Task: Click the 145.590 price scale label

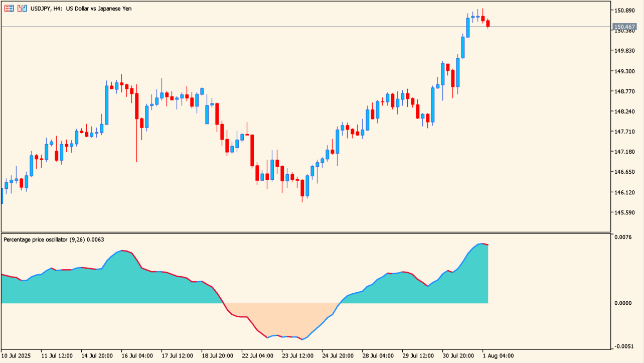Action: [x=624, y=213]
